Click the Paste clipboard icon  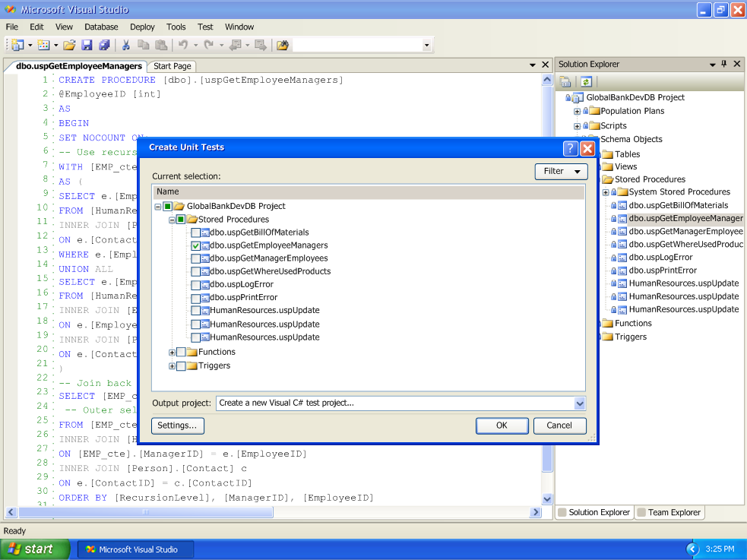point(161,46)
